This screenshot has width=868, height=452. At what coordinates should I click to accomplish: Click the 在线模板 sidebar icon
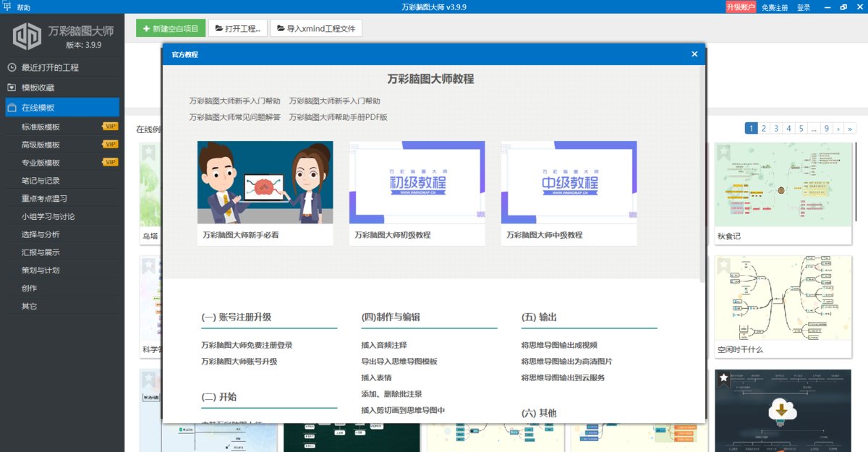point(12,108)
